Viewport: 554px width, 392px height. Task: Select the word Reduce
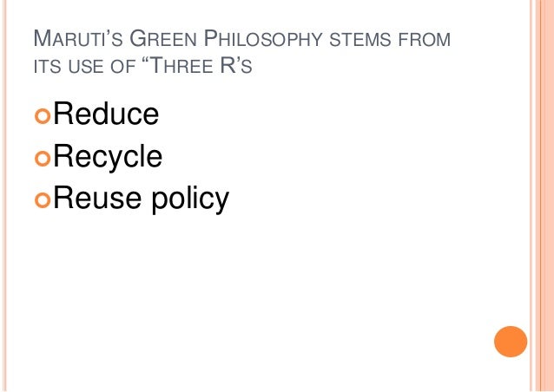tap(105, 114)
